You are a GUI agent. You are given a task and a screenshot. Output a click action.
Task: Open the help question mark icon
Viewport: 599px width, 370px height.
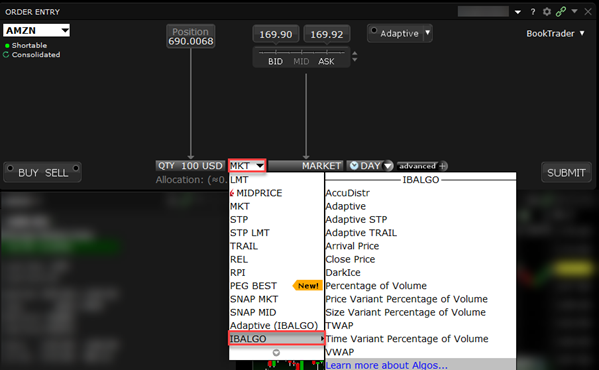(x=533, y=12)
